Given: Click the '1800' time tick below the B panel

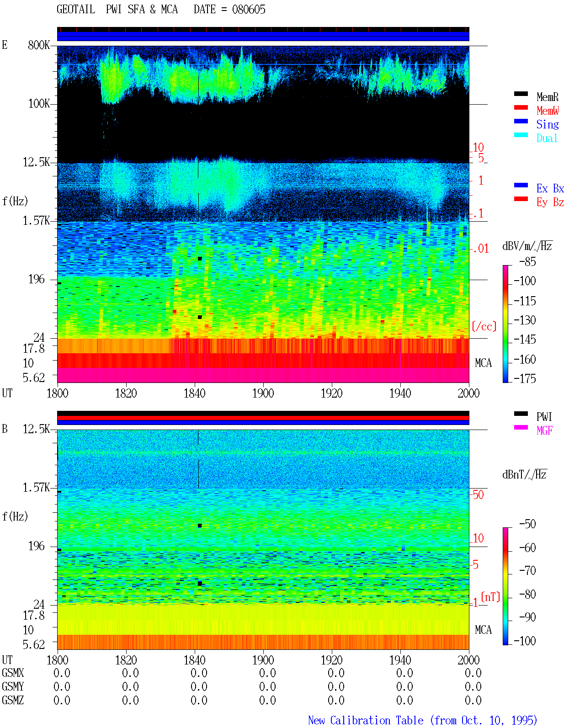Looking at the screenshot, I should 58,660.
